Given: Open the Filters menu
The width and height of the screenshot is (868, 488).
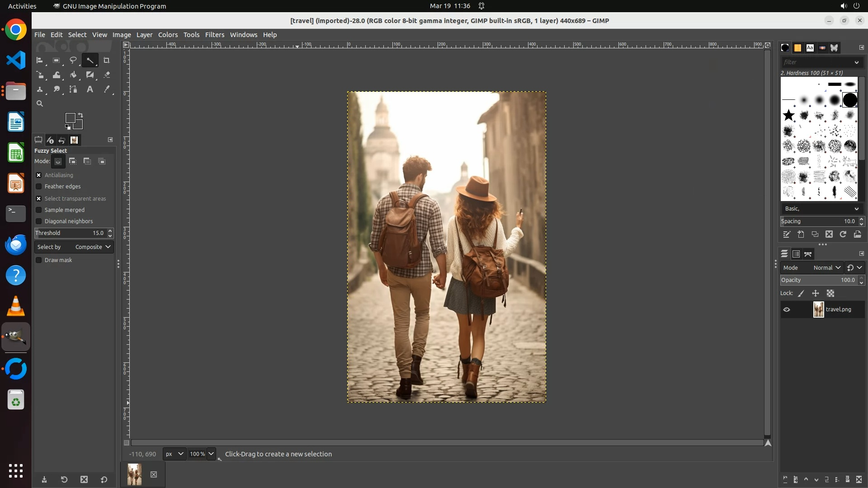Looking at the screenshot, I should (214, 35).
